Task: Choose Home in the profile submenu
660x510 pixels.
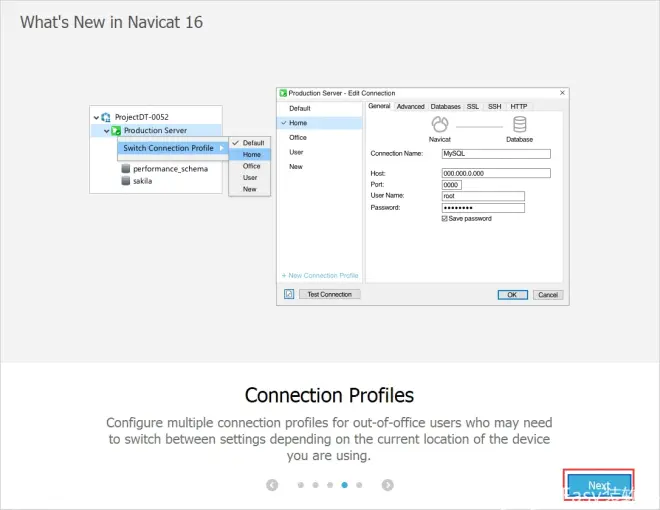Action: 250,154
